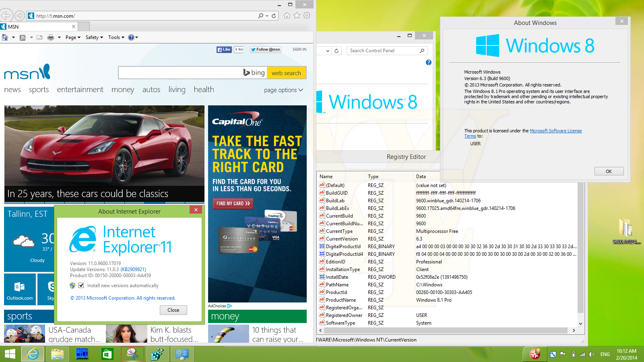Toggle Install new versions automatically checkbox

[x=81, y=286]
